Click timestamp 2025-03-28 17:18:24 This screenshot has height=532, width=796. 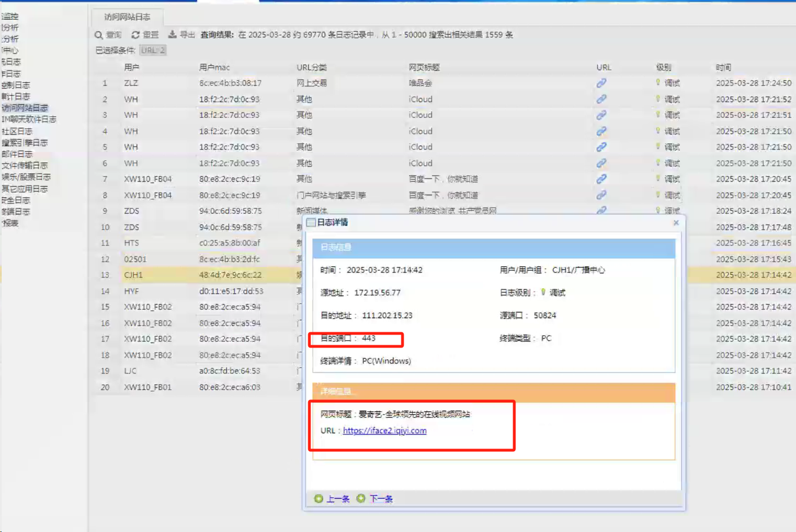click(x=754, y=211)
